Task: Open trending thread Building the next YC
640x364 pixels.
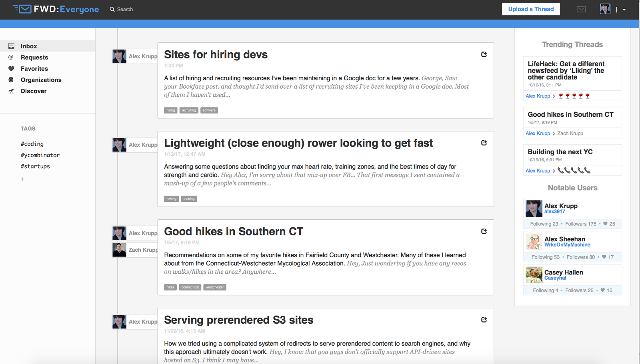Action: point(560,152)
